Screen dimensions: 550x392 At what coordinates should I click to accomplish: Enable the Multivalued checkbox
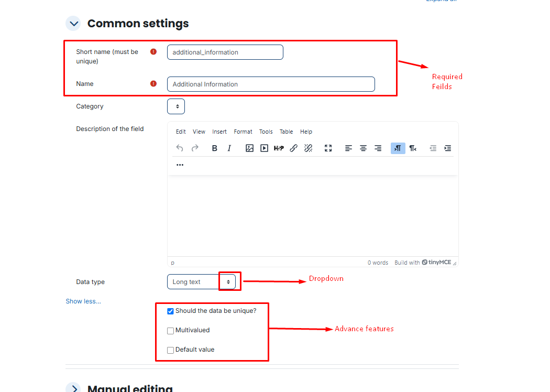170,331
